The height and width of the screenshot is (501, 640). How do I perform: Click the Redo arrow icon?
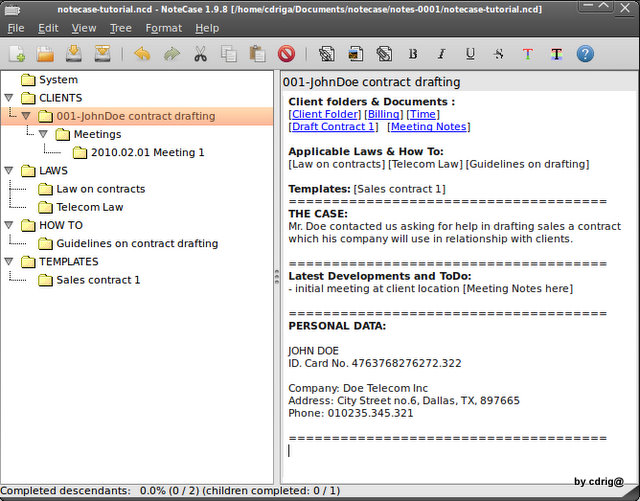click(x=171, y=54)
